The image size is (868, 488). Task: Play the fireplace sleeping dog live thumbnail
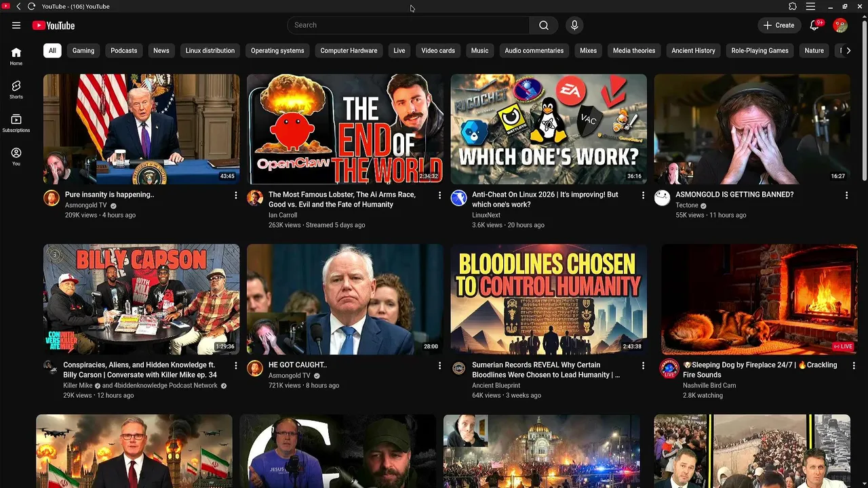759,299
